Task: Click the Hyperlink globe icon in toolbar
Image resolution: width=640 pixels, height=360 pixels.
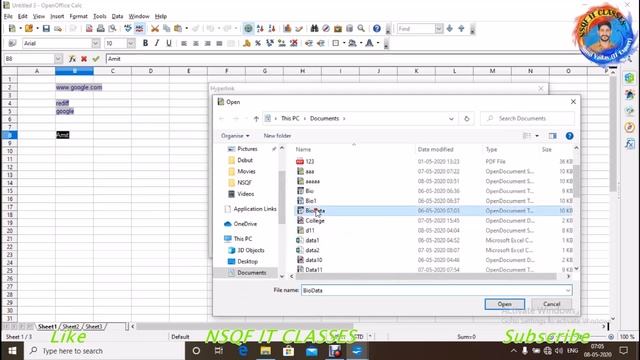Action: [x=248, y=29]
